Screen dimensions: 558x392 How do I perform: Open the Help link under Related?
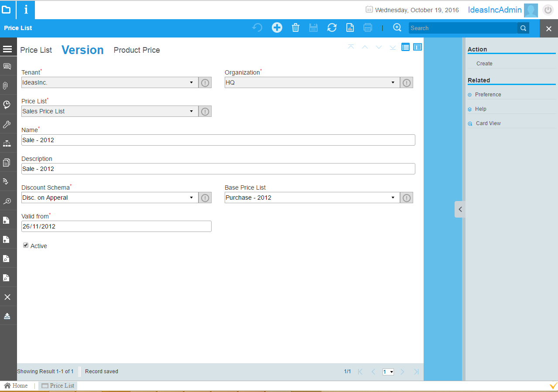(481, 109)
